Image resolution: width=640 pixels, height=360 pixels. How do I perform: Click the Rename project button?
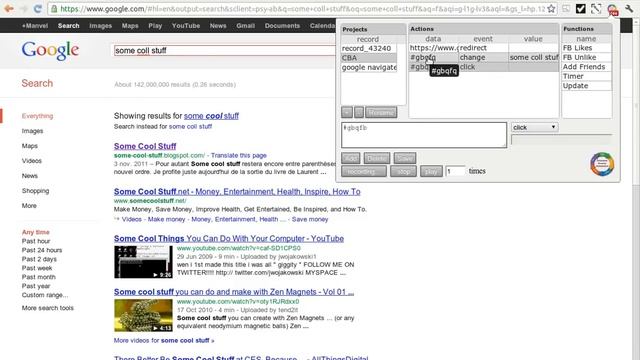(x=381, y=112)
